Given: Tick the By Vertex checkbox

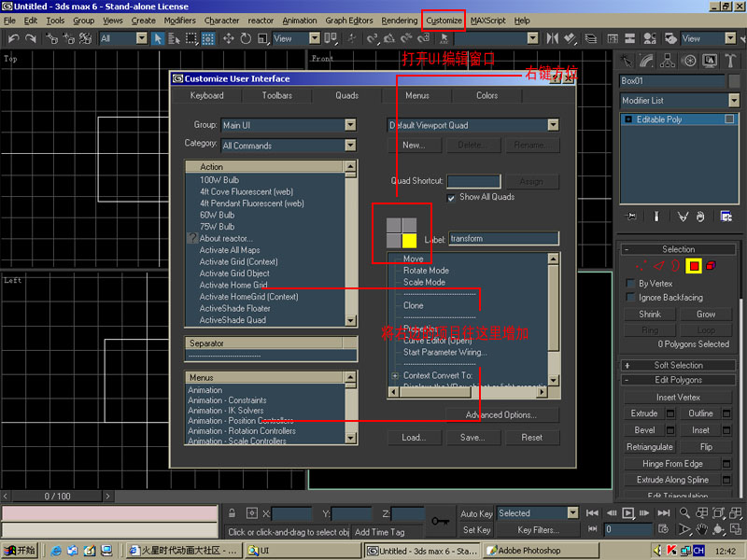Looking at the screenshot, I should (630, 284).
